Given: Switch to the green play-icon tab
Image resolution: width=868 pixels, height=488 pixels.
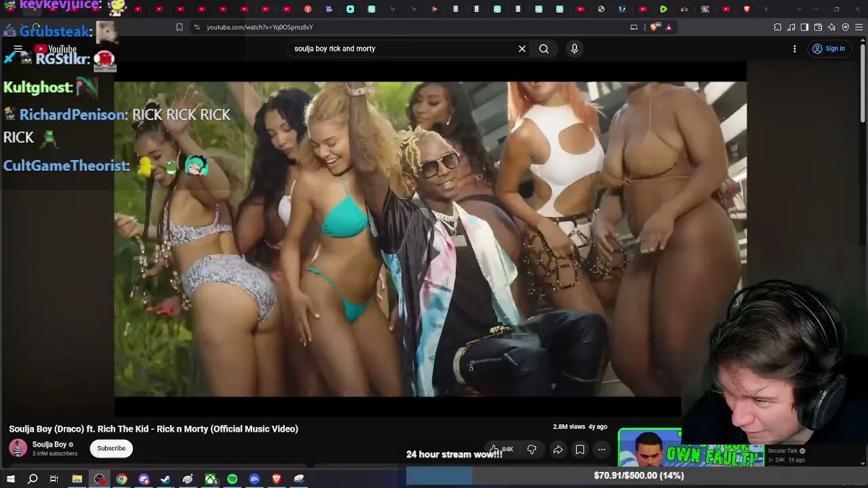Looking at the screenshot, I should (663, 9).
